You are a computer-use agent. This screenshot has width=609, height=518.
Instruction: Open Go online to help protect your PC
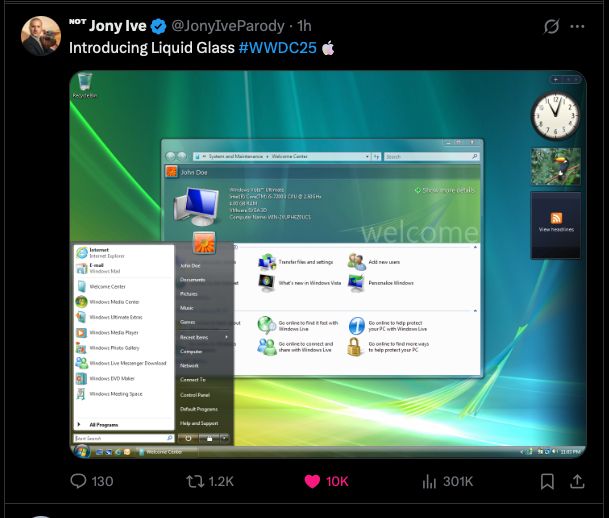pos(388,326)
